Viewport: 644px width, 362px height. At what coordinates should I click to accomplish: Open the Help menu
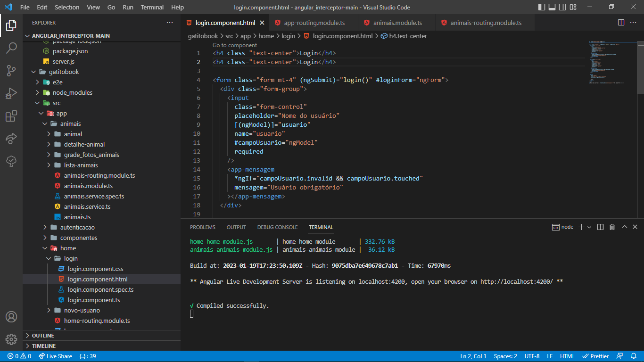178,7
